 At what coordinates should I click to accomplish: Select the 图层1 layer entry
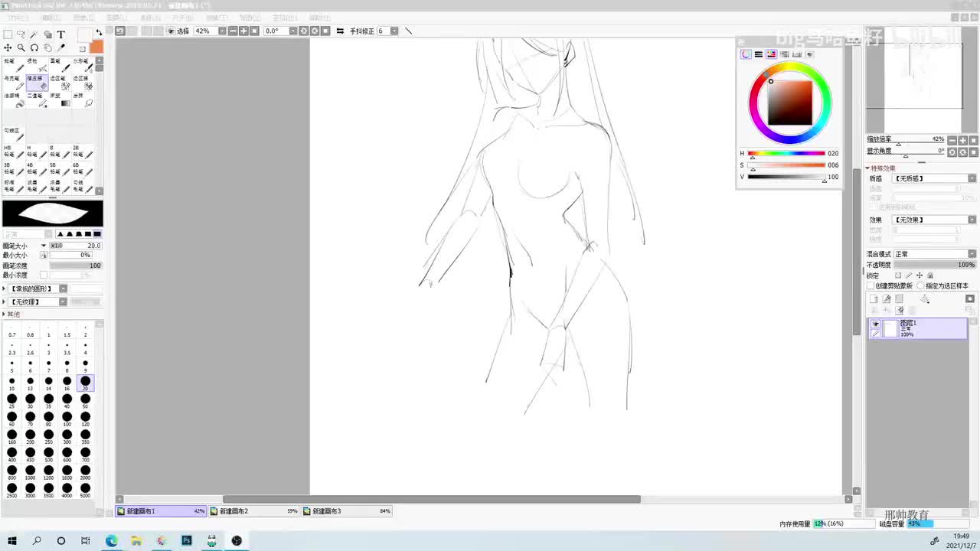[918, 329]
